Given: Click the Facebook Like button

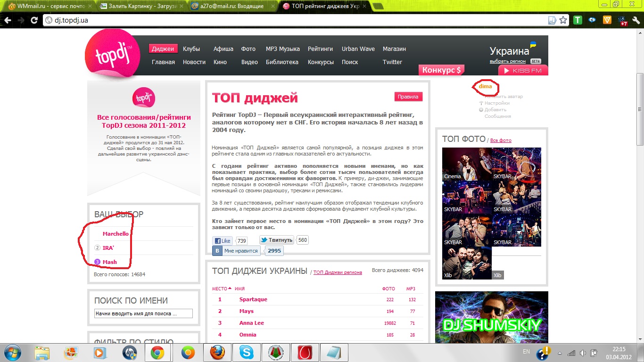Looking at the screenshot, I should (223, 240).
